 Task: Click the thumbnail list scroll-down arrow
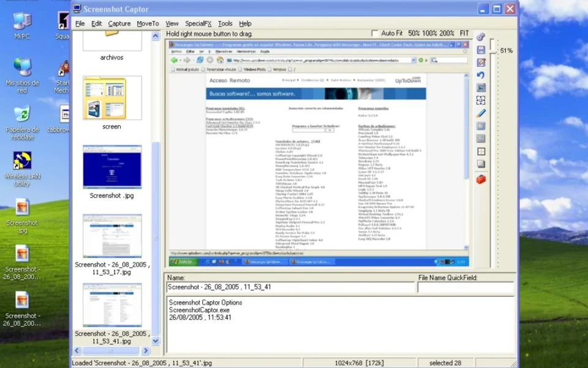[156, 341]
